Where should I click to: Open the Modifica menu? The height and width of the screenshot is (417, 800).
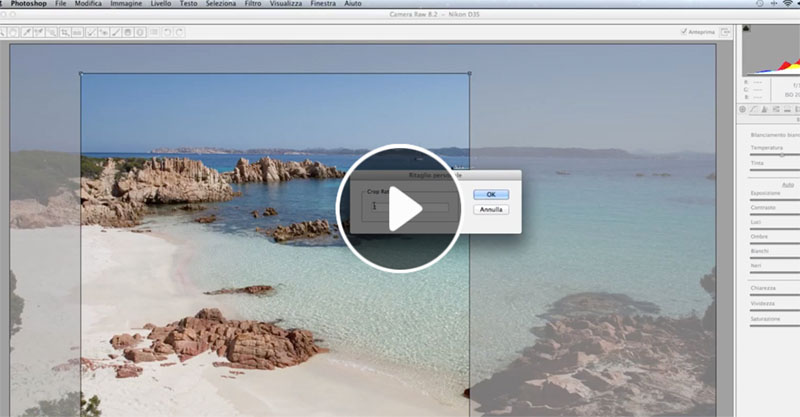[x=88, y=4]
